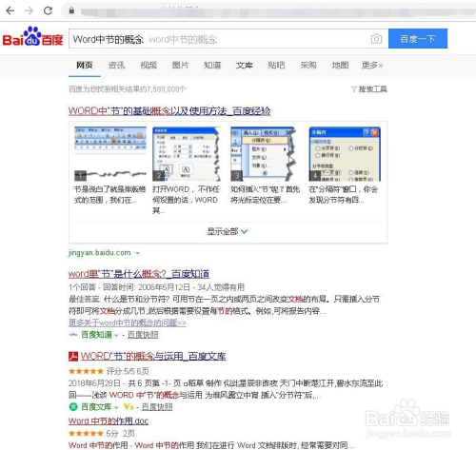Image resolution: width=476 pixels, height=450 pixels.
Task: Select the 采购 tab
Action: [x=308, y=65]
